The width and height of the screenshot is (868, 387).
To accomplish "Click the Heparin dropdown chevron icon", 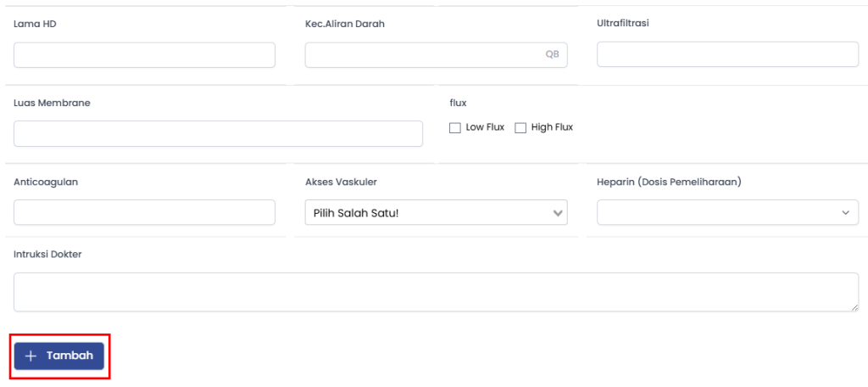I will (845, 212).
